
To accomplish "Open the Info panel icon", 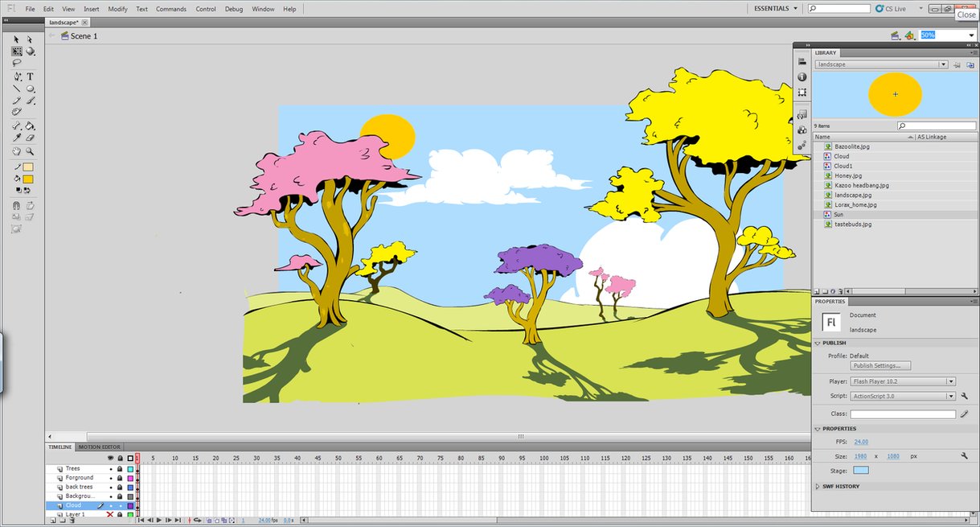I will pyautogui.click(x=802, y=77).
